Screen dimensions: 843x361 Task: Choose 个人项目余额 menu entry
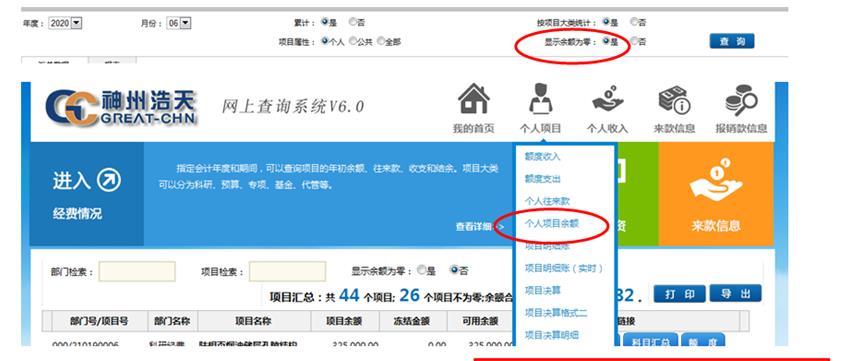tap(552, 223)
